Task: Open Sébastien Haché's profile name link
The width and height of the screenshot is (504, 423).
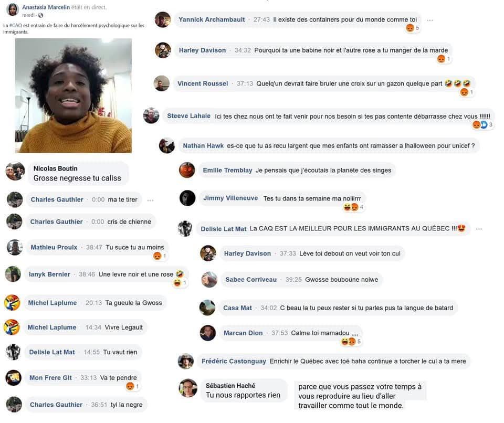Action: pyautogui.click(x=230, y=385)
